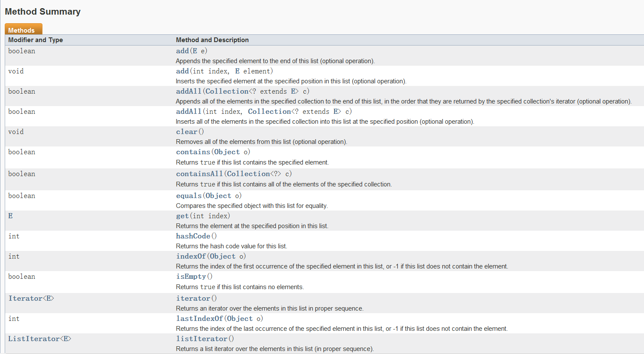Click 'Compares the specified object with this list' text
Screen dimensions: 644x354
pyautogui.click(x=252, y=206)
